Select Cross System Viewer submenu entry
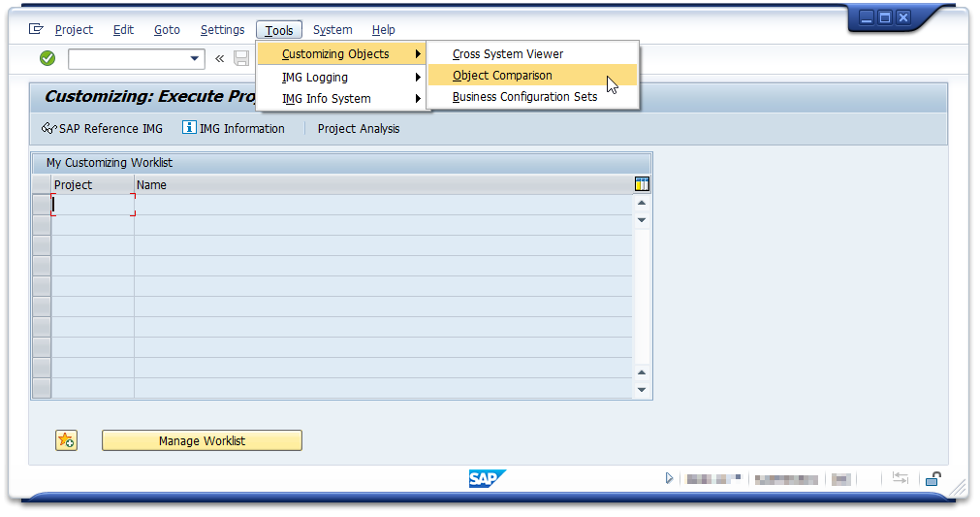 point(532,53)
